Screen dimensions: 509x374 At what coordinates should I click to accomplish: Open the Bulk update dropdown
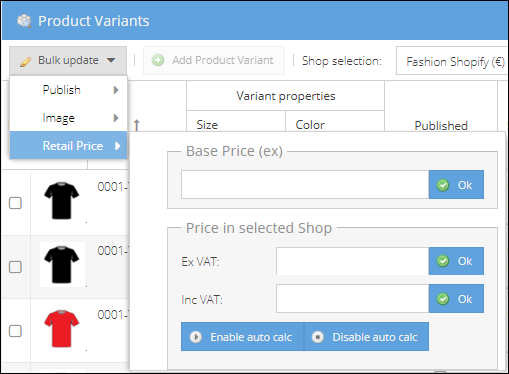tap(68, 61)
